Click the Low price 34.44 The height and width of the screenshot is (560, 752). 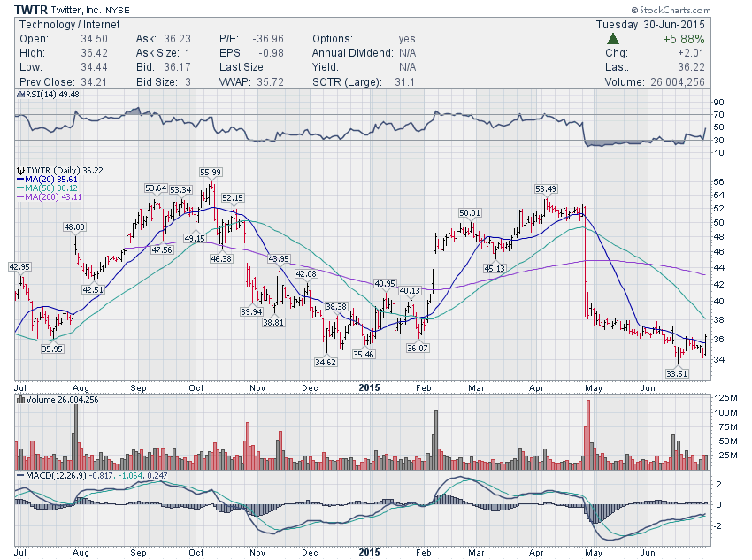(x=94, y=67)
